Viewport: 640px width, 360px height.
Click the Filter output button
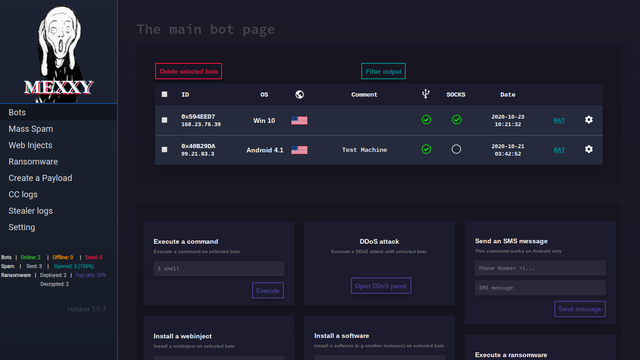tap(383, 71)
